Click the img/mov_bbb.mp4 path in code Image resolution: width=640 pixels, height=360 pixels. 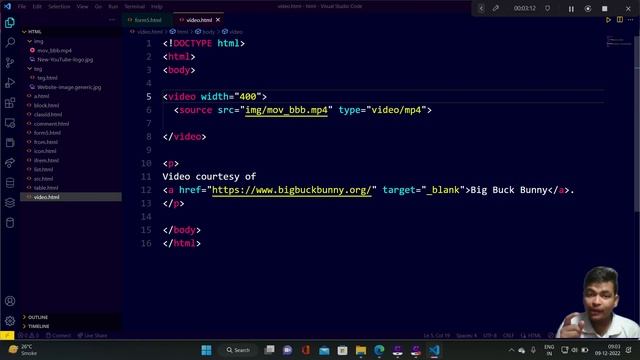(x=286, y=110)
